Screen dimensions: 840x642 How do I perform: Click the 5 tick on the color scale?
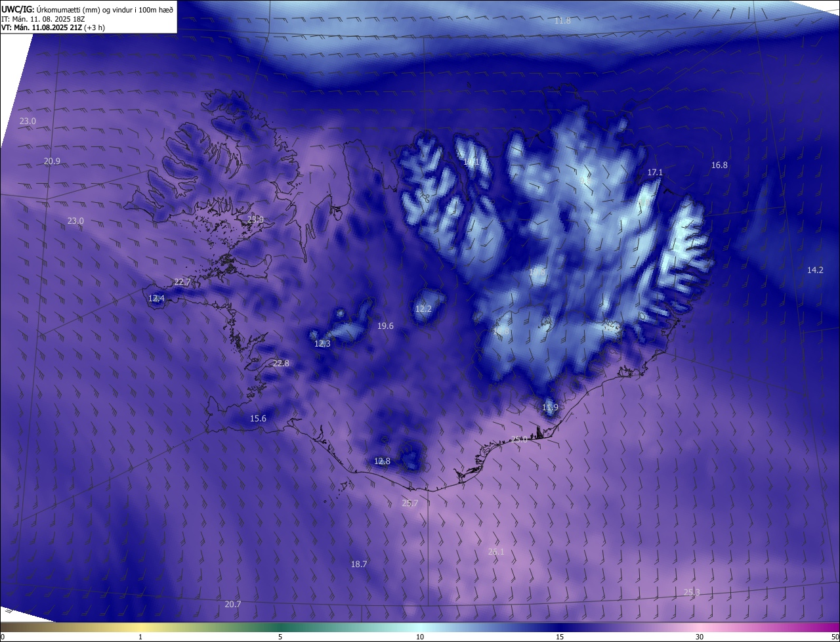coord(280,637)
